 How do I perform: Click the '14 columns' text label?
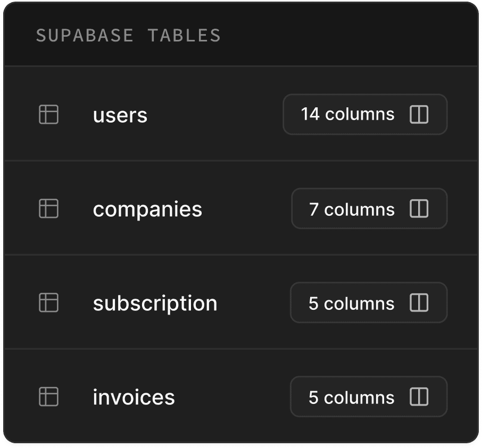(x=347, y=114)
